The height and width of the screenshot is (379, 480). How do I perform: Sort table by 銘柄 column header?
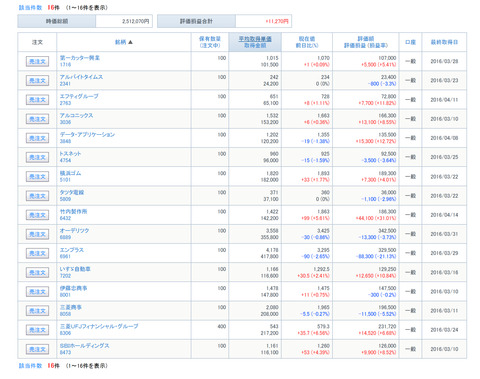[x=120, y=42]
